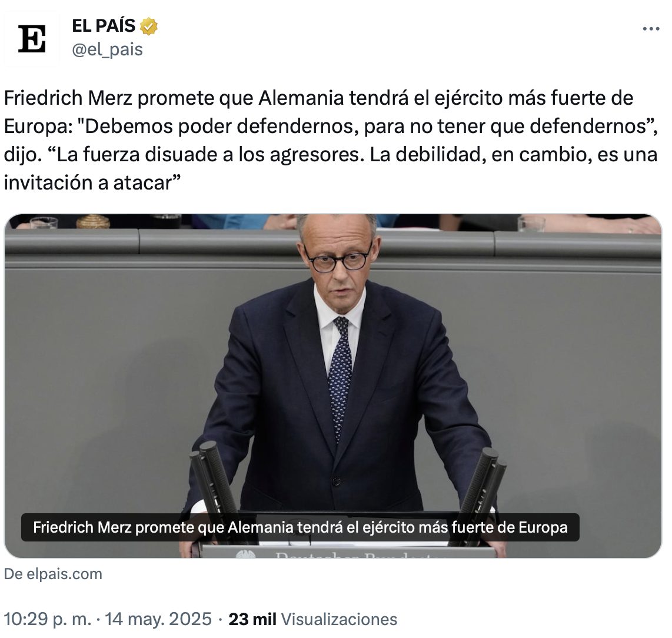Click the speaker's dotted blue tie

[340, 377]
